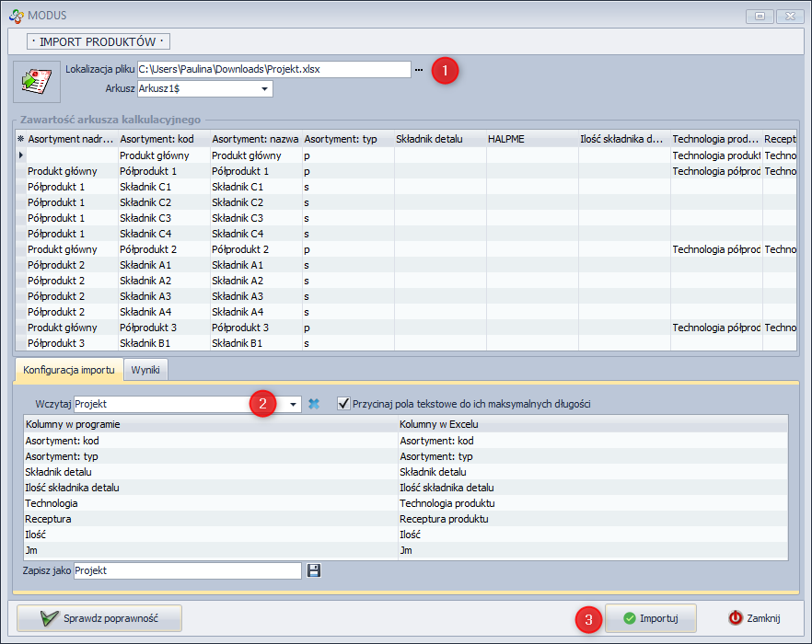This screenshot has width=812, height=644.
Task: Open the Arkusz sheet dropdown
Action: tap(265, 89)
